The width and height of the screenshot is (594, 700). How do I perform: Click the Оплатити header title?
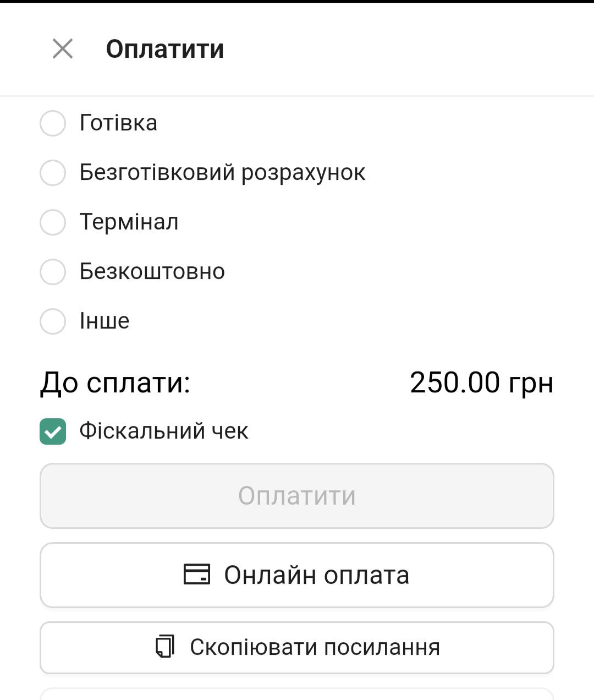[165, 49]
